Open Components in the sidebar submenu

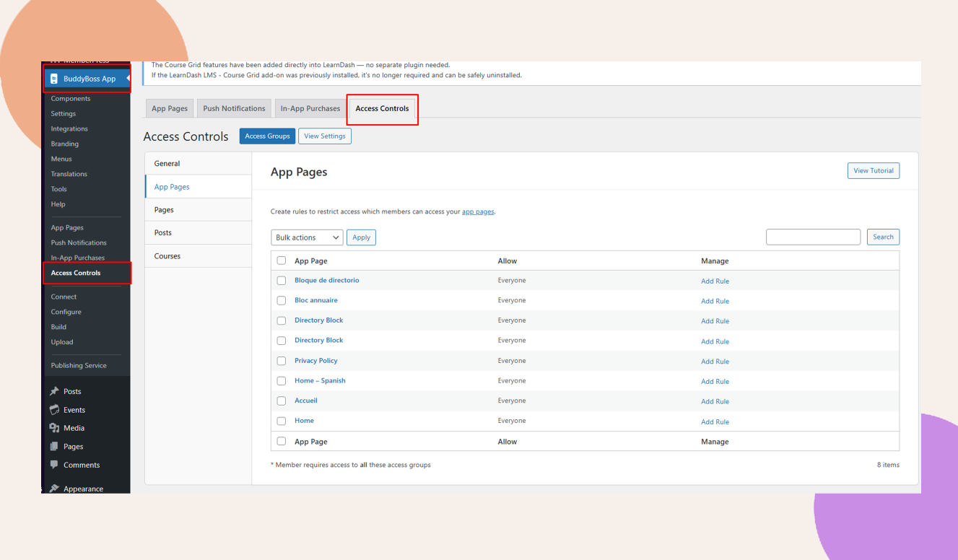(x=71, y=99)
